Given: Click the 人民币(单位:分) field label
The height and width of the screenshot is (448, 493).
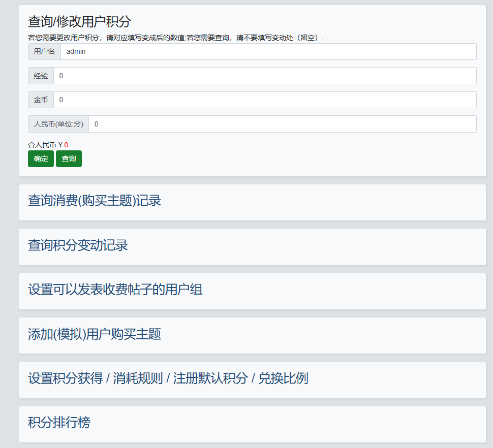Looking at the screenshot, I should (58, 124).
